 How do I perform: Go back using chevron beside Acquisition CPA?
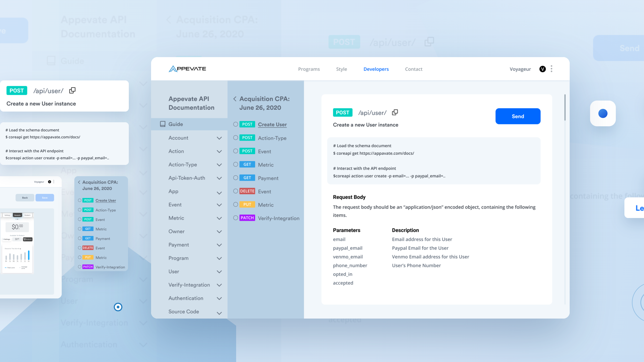click(x=235, y=99)
